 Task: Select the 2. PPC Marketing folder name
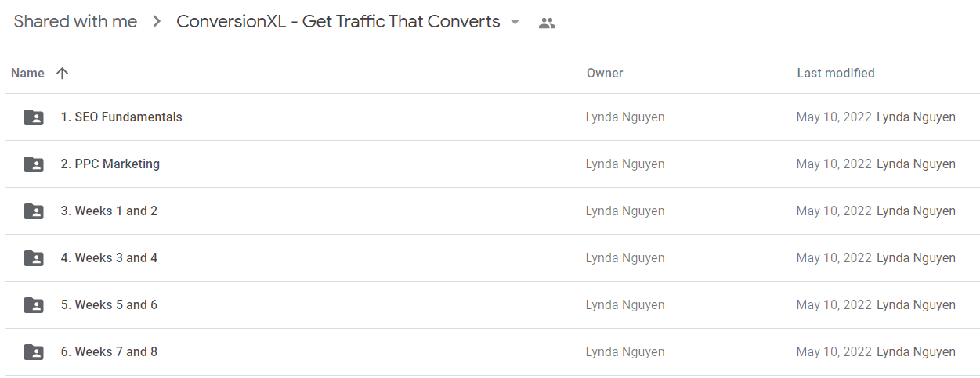point(110,164)
